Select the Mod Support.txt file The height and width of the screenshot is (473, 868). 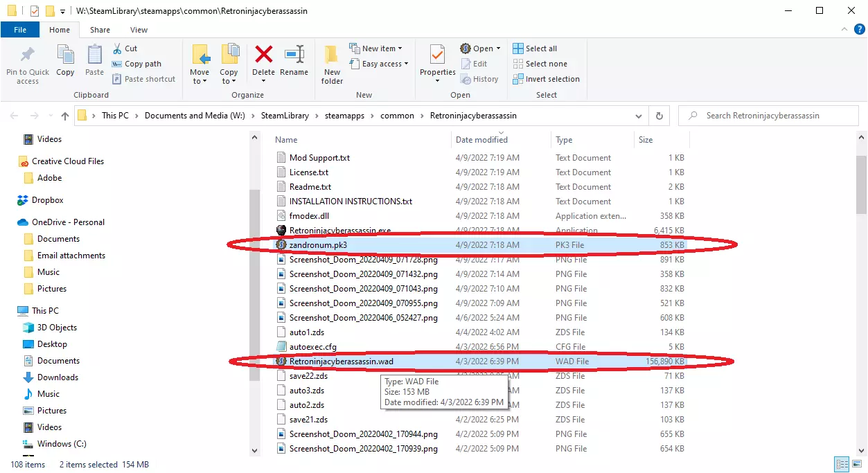click(x=319, y=158)
